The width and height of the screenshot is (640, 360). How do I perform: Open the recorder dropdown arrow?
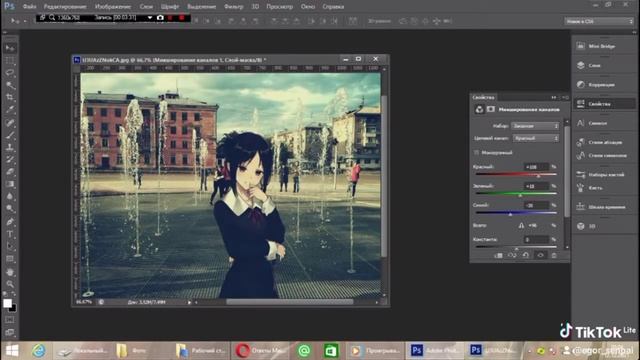(x=150, y=18)
